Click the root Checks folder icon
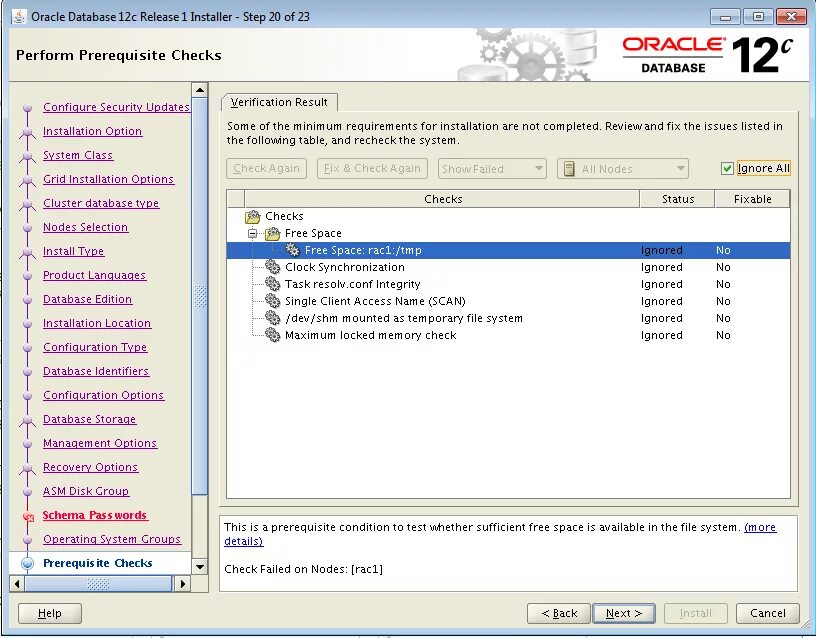The width and height of the screenshot is (816, 638). coord(252,216)
